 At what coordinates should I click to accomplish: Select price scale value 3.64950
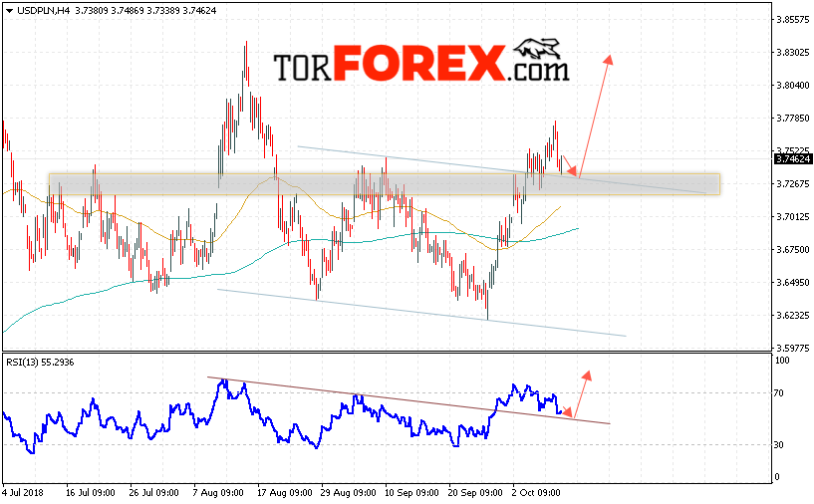pyautogui.click(x=793, y=282)
